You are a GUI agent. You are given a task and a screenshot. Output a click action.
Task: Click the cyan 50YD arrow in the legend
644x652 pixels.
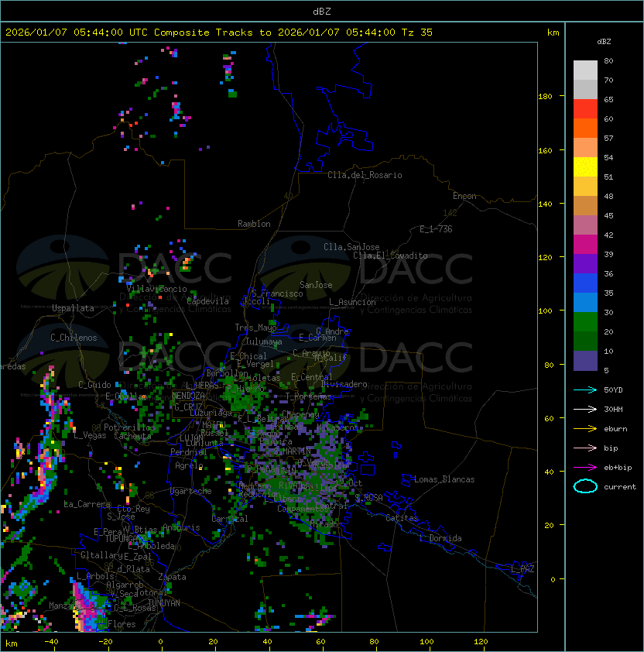[585, 389]
